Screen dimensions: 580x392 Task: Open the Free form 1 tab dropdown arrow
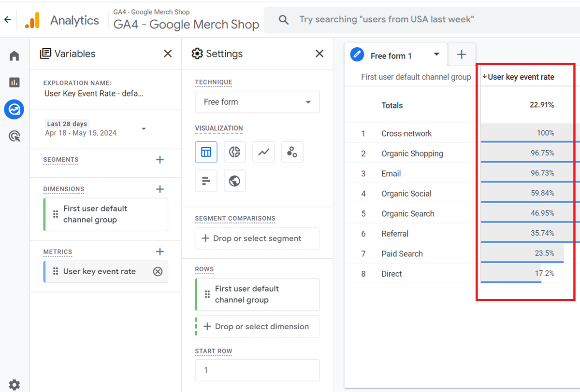(436, 55)
